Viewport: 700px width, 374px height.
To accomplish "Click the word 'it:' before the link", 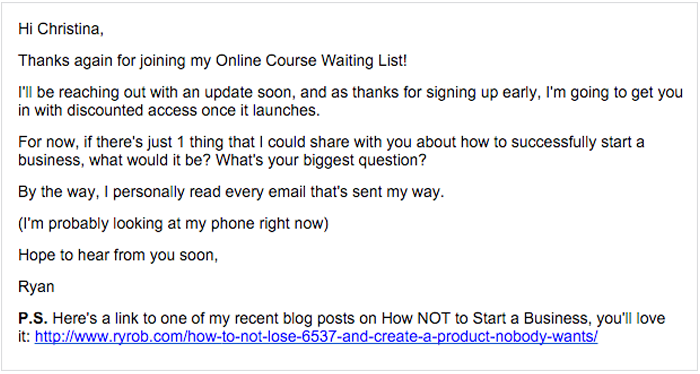I will (25, 337).
